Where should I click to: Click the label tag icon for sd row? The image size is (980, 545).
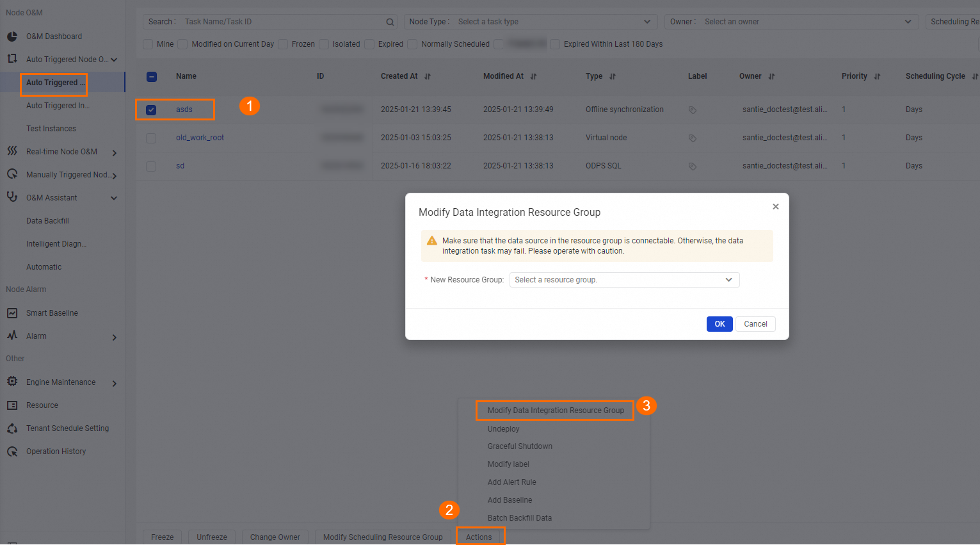coord(692,167)
